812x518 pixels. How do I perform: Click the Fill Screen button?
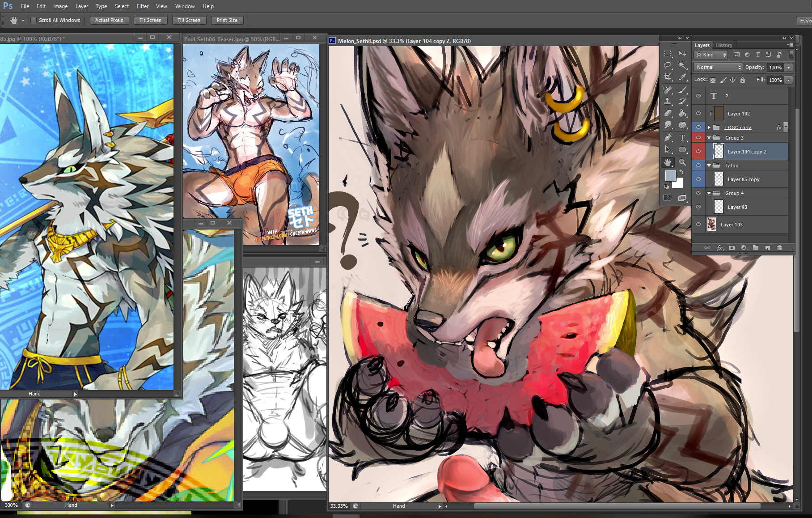189,20
